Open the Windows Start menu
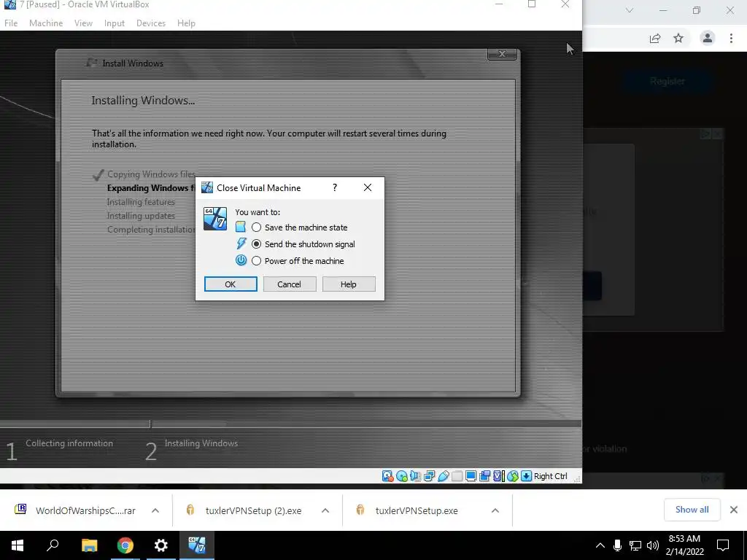Viewport: 747px width, 560px height. point(18,545)
